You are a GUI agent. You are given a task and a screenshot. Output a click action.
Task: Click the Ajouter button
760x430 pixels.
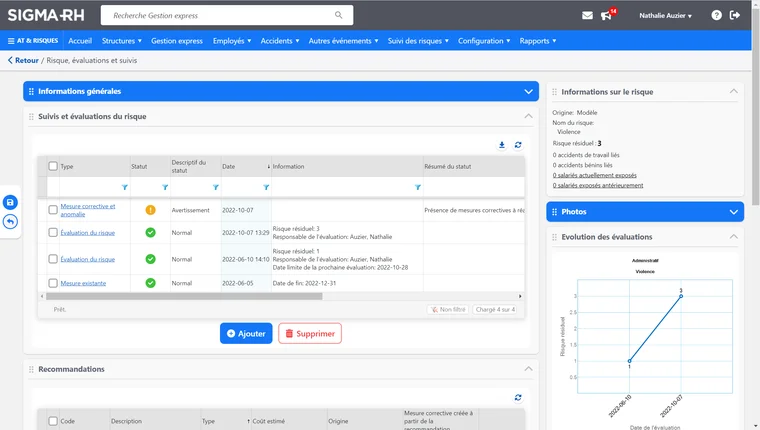[x=246, y=334]
